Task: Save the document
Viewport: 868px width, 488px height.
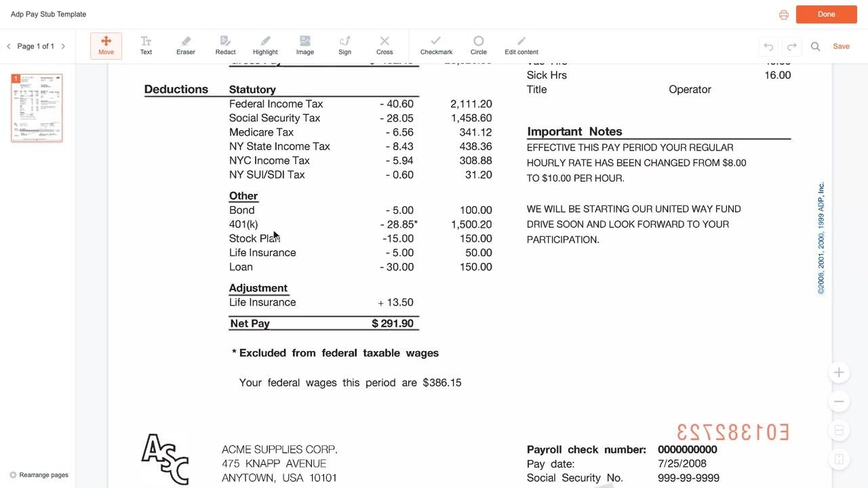Action: coord(841,47)
